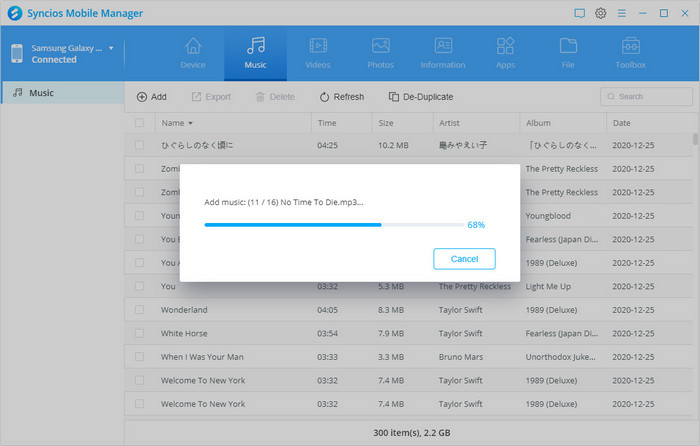Open the Toolbox section icon
The image size is (700, 446).
coord(630,46)
